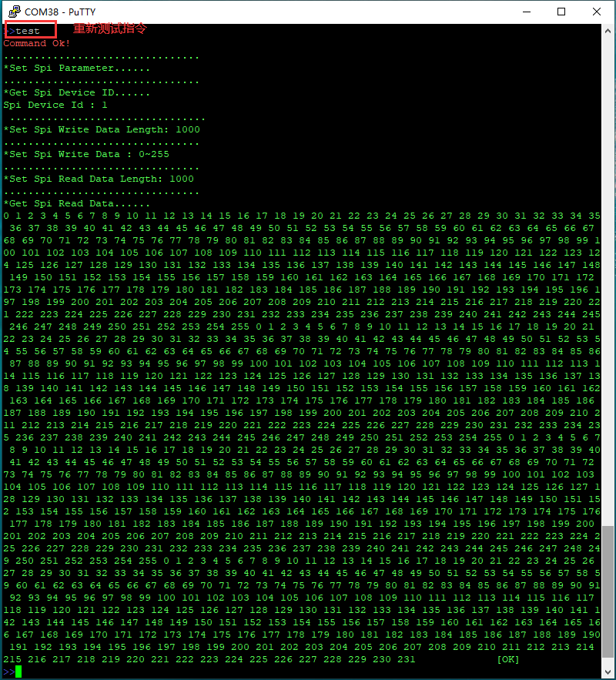Click the typed 'test' command in red box
This screenshot has height=680, width=616.
coord(28,31)
